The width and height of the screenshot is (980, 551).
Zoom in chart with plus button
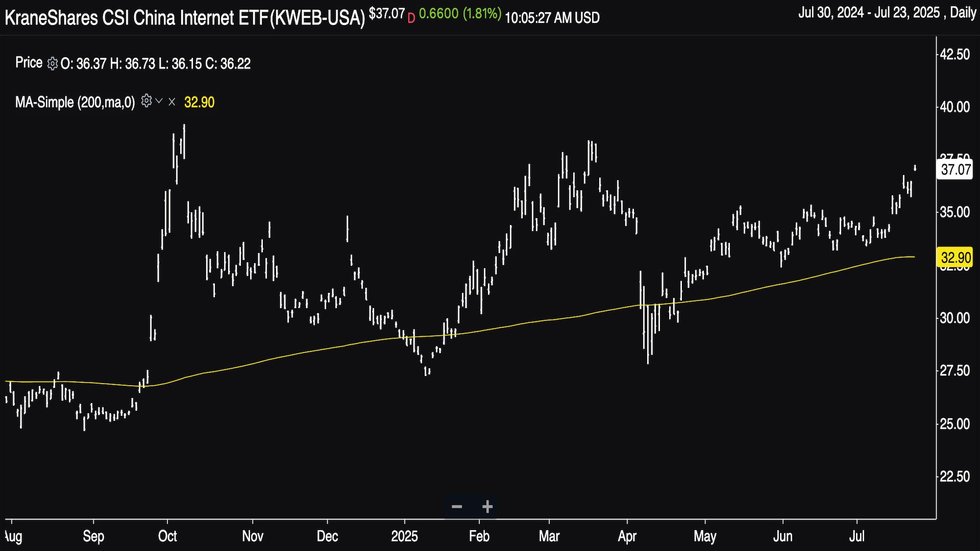pyautogui.click(x=487, y=507)
